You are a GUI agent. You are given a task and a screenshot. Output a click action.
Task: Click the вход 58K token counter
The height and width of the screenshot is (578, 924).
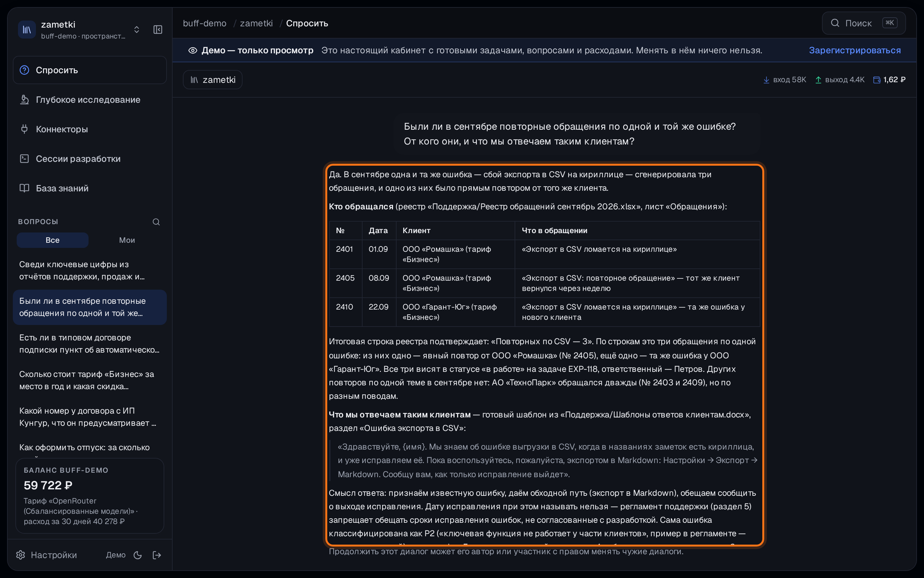click(785, 80)
